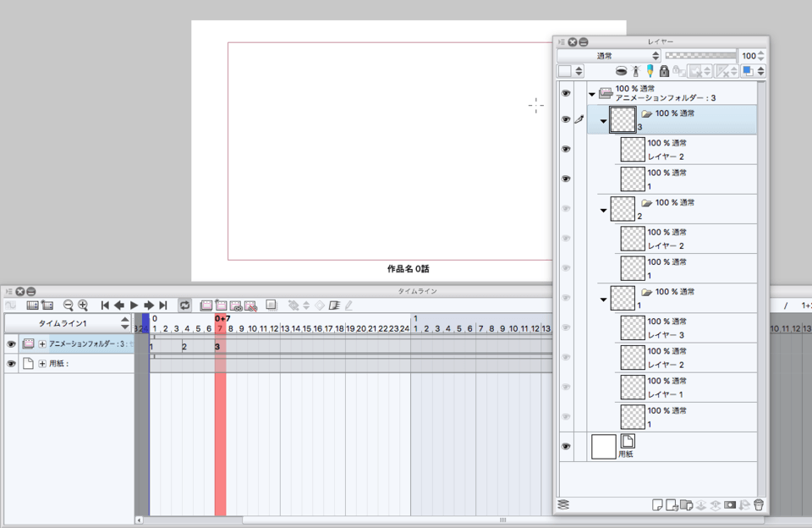Click folder 2 thumbnail in layer panel
This screenshot has height=528, width=812.
tap(623, 209)
